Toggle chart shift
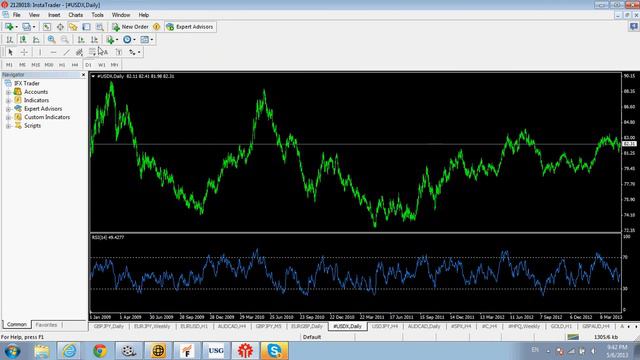Viewport: 640px width, 360px height. [94, 40]
